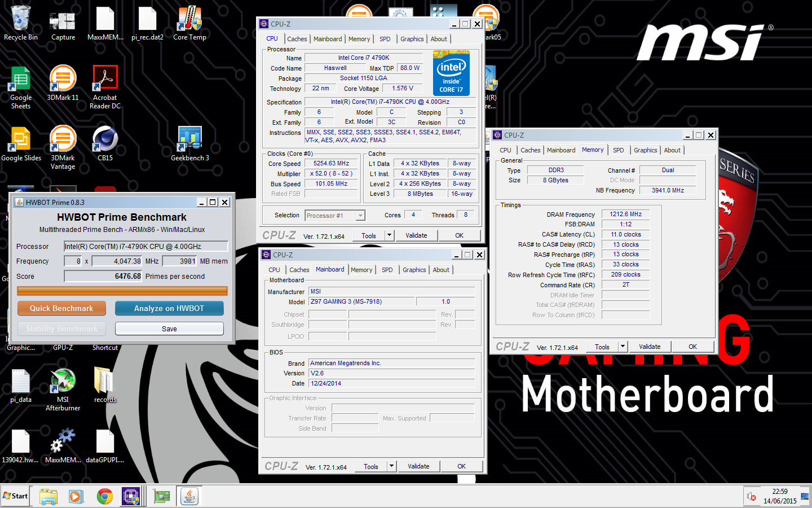This screenshot has height=508, width=812.
Task: Open the pi_data file icon
Action: pyautogui.click(x=21, y=386)
